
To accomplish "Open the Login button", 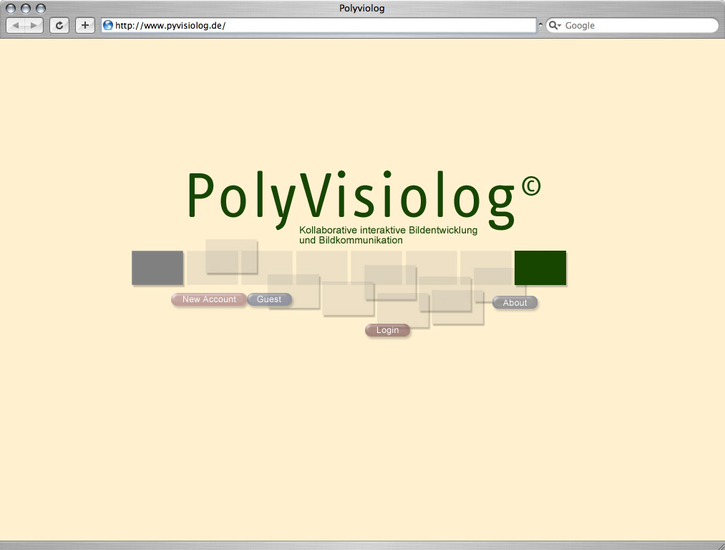I will click(387, 330).
